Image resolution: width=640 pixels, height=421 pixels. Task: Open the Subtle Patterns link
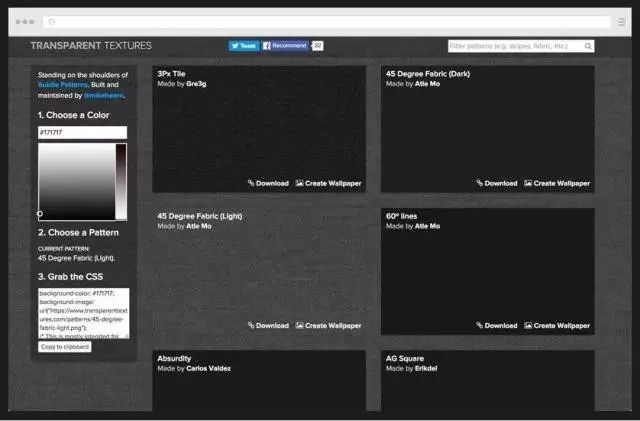(63, 85)
